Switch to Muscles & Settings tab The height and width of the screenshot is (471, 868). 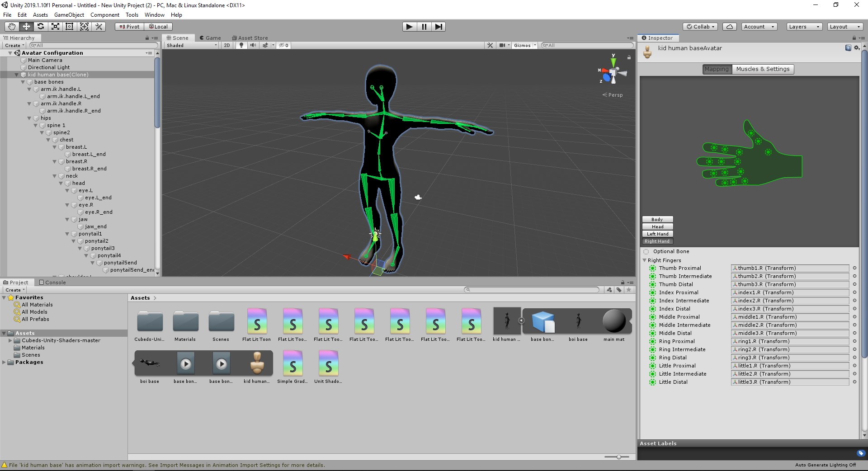[x=763, y=69]
